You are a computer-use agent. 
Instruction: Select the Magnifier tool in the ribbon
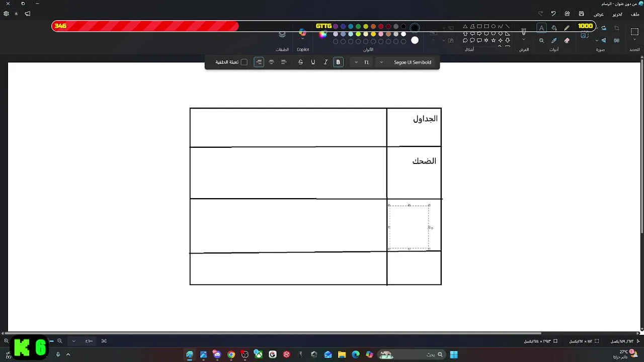[x=542, y=41]
